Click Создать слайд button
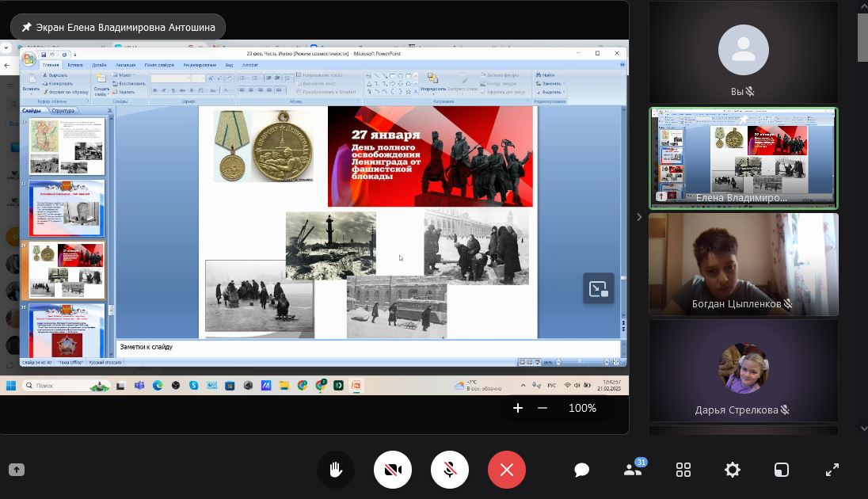This screenshot has height=499, width=868. [x=101, y=84]
